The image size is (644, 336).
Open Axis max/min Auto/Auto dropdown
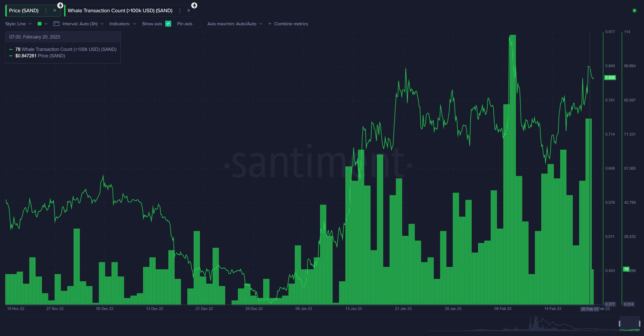235,24
